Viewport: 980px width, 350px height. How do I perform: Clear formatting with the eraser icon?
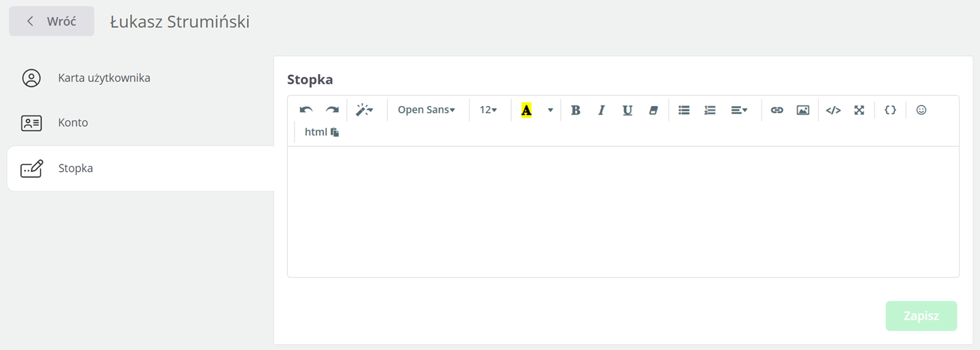coord(653,110)
